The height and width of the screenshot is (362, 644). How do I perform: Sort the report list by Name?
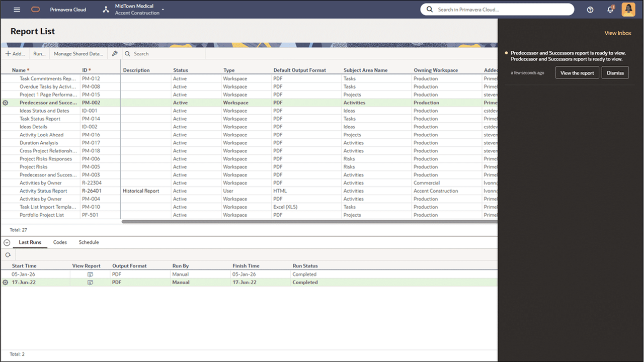19,70
